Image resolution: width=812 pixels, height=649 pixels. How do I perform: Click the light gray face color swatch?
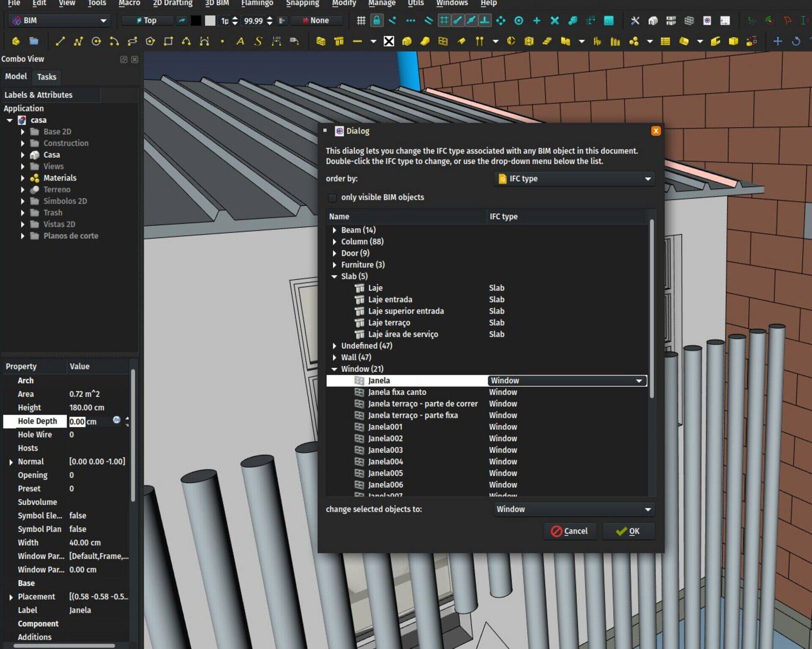(x=210, y=20)
